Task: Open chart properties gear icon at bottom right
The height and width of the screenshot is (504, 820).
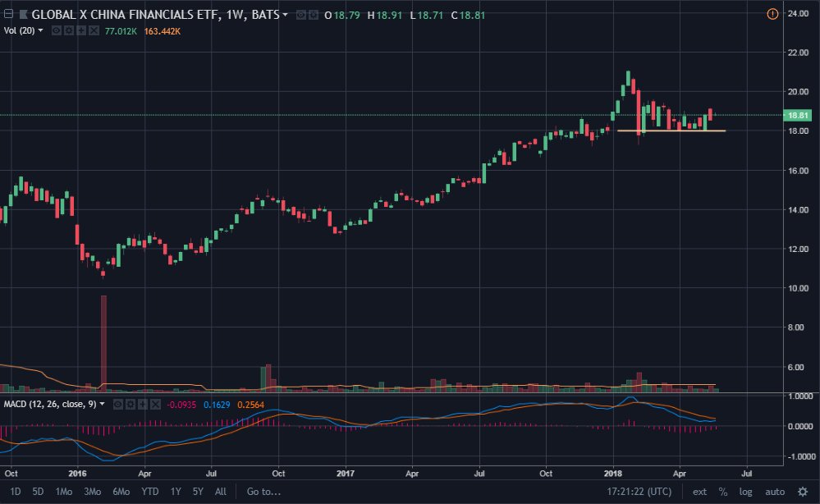Action: coord(803,492)
